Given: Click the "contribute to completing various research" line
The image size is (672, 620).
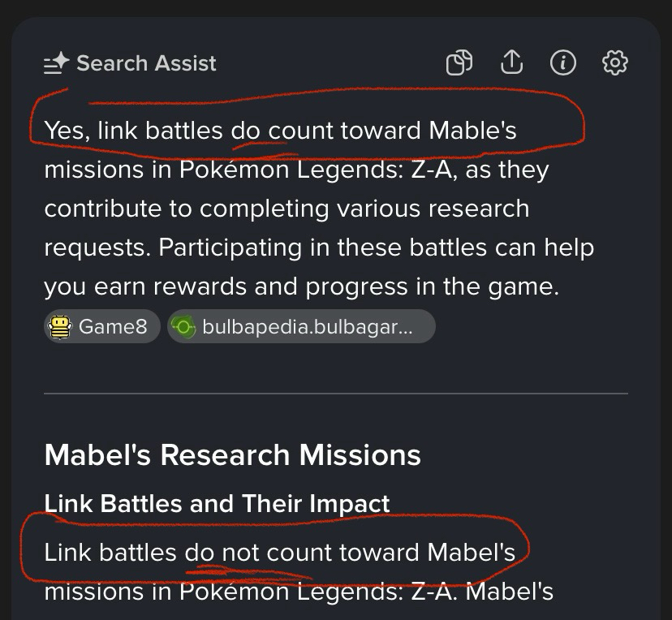Looking at the screenshot, I should (x=286, y=209).
